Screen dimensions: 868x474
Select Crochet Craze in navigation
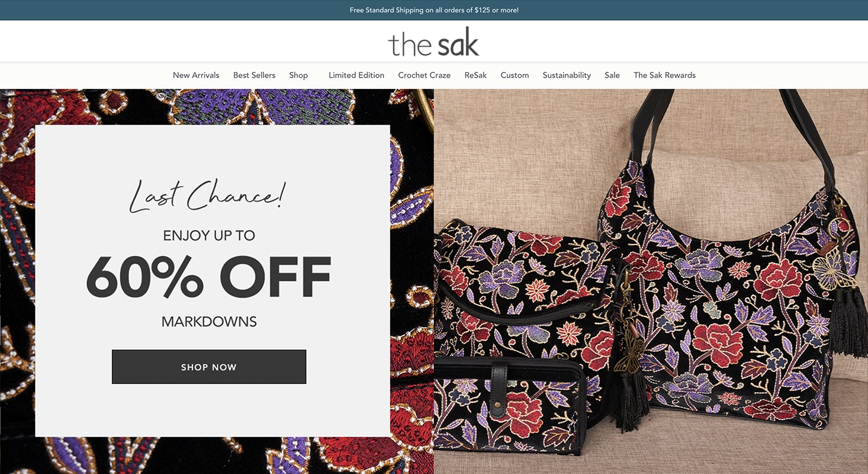point(424,75)
